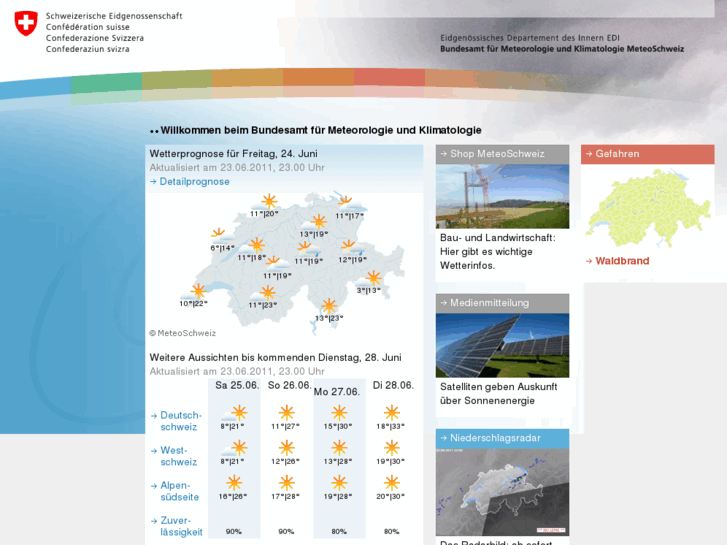Click the Swiss coat of arms logo
727x545 pixels.
click(26, 24)
